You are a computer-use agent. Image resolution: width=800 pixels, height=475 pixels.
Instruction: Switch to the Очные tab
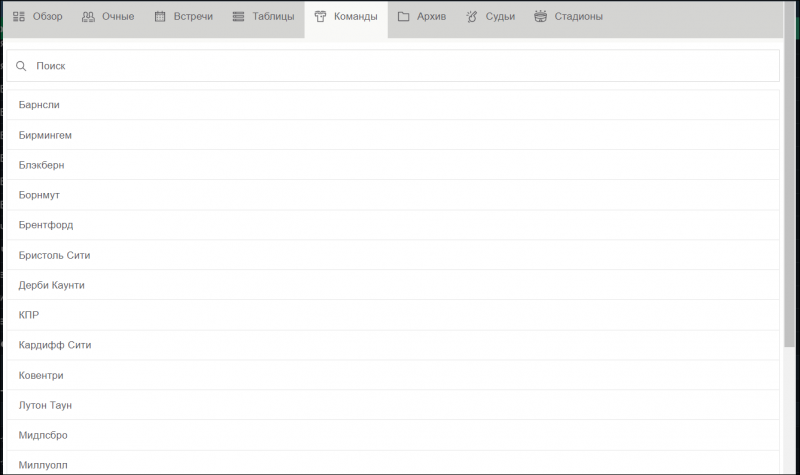click(x=108, y=17)
